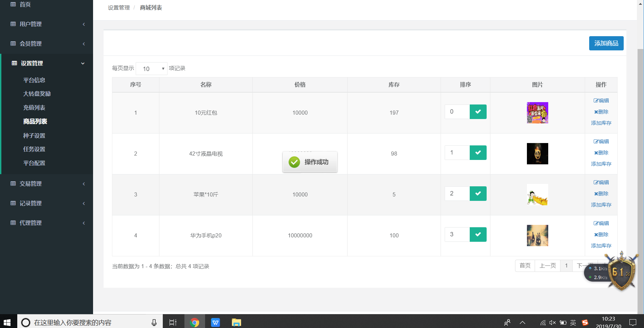
Task: Delete the 苹果*10斤 product
Action: pyautogui.click(x=601, y=194)
